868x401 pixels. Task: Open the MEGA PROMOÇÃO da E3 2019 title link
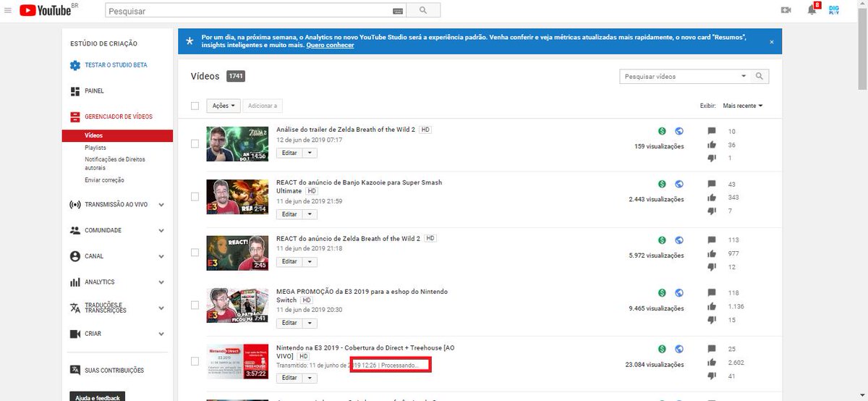pyautogui.click(x=362, y=295)
